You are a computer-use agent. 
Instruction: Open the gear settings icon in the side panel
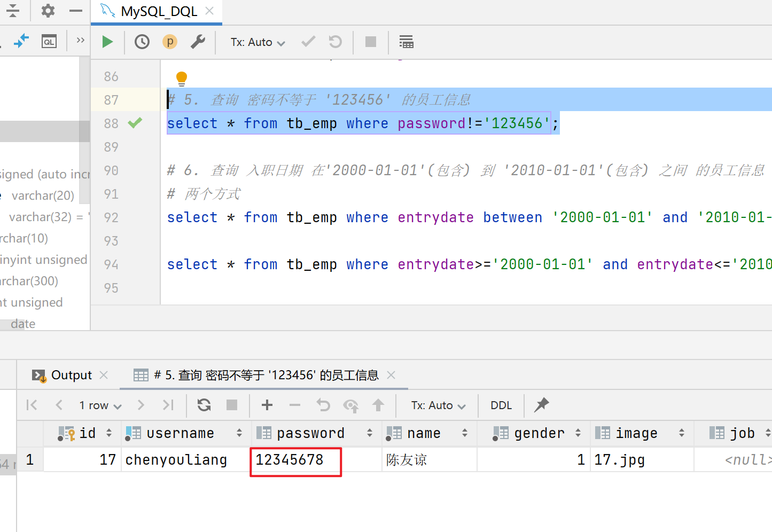click(x=48, y=11)
